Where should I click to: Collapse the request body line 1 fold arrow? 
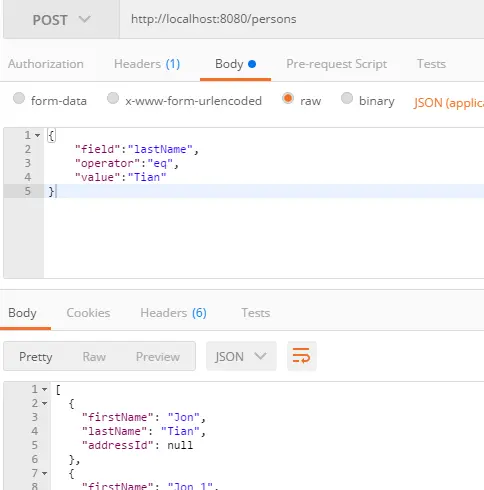pyautogui.click(x=38, y=135)
